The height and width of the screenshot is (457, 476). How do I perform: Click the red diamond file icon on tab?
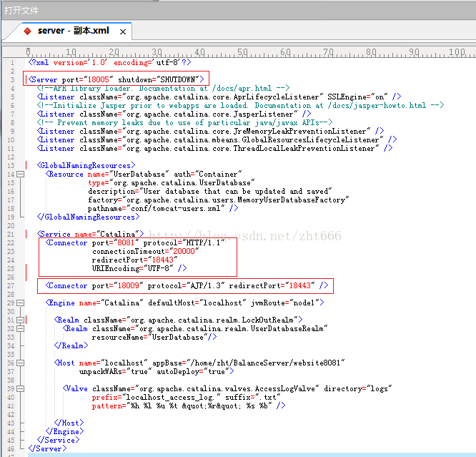28,31
